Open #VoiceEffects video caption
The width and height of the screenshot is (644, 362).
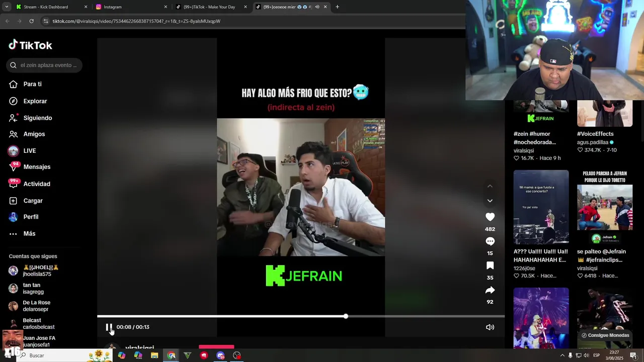[x=595, y=134]
